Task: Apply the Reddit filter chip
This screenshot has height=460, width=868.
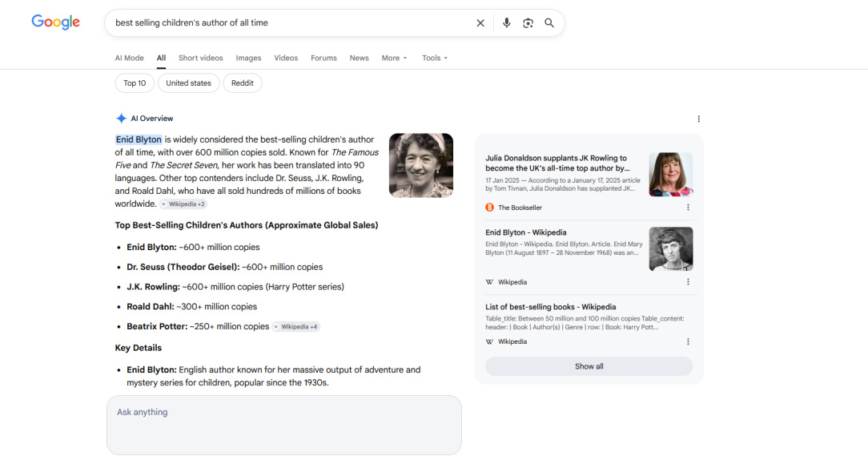Action: click(x=243, y=83)
